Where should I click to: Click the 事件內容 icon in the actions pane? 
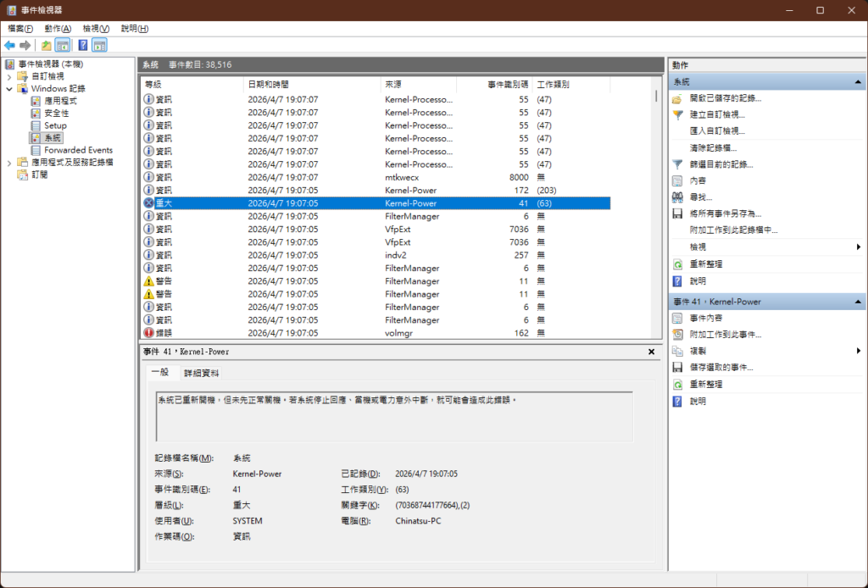click(x=677, y=319)
